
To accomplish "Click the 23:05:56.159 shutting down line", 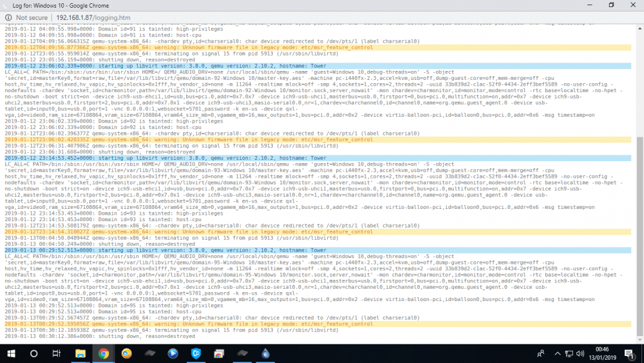I will [x=100, y=59].
